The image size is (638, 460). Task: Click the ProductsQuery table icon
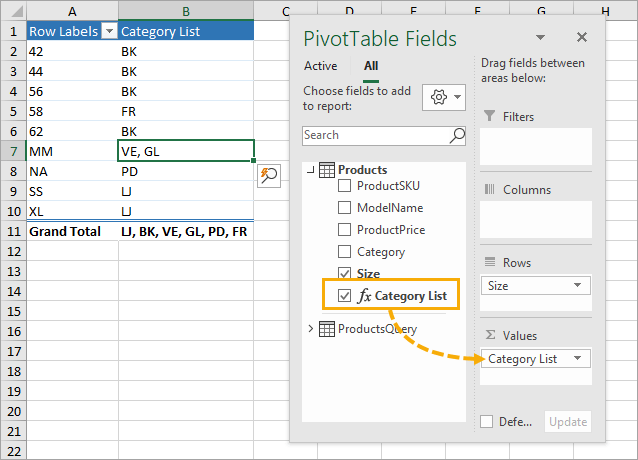[x=327, y=329]
